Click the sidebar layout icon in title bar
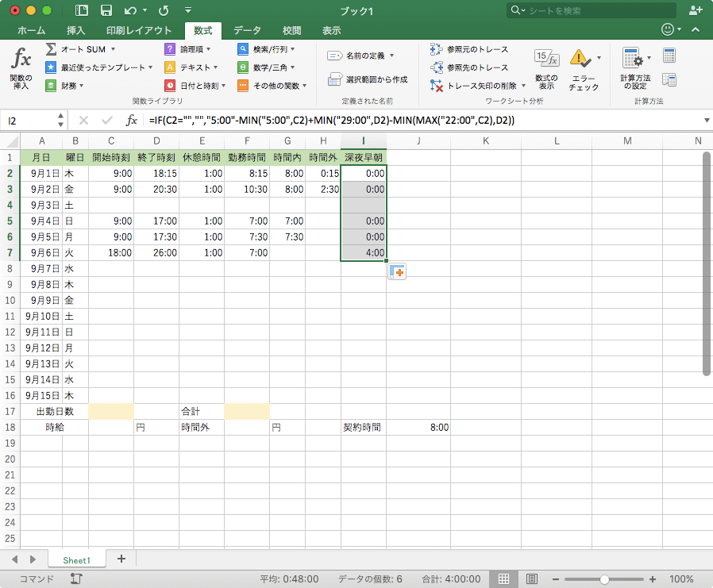The height and width of the screenshot is (588, 713). point(82,10)
